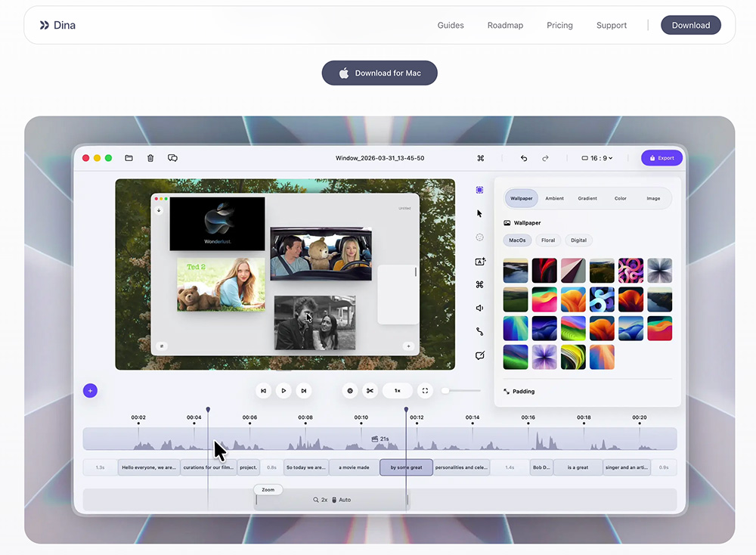
Task: Click the scissors cut icon
Action: [370, 391]
